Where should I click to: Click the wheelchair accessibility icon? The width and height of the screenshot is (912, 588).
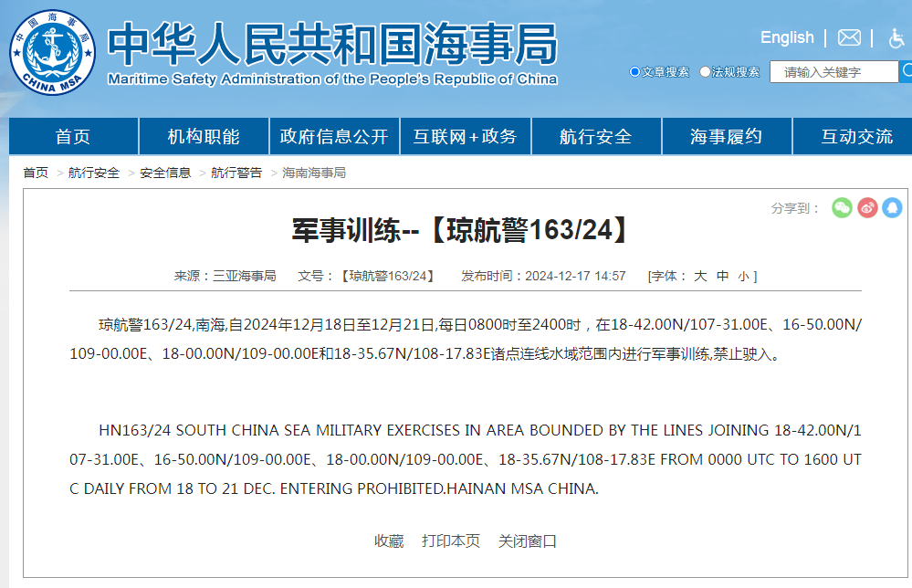coord(896,37)
